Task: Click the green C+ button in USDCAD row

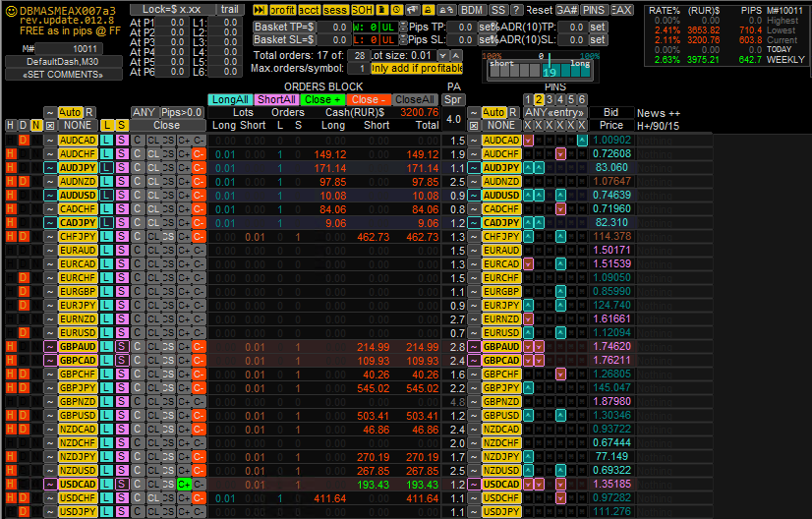Action: point(184,485)
